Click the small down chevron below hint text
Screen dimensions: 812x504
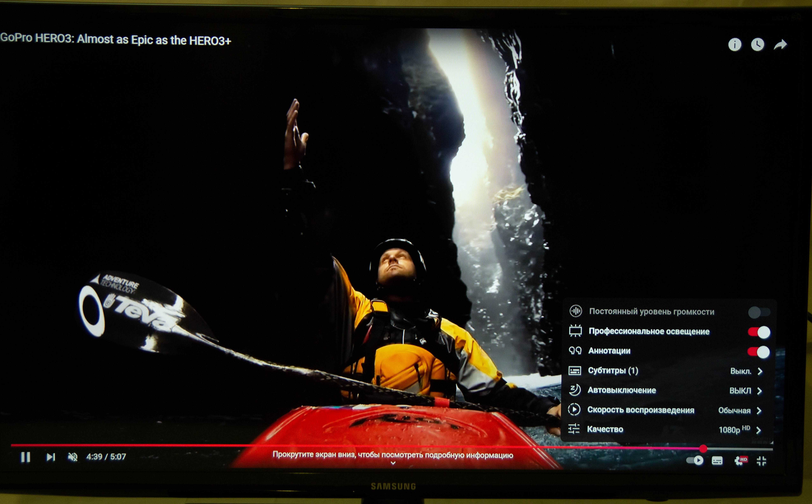[x=393, y=463]
